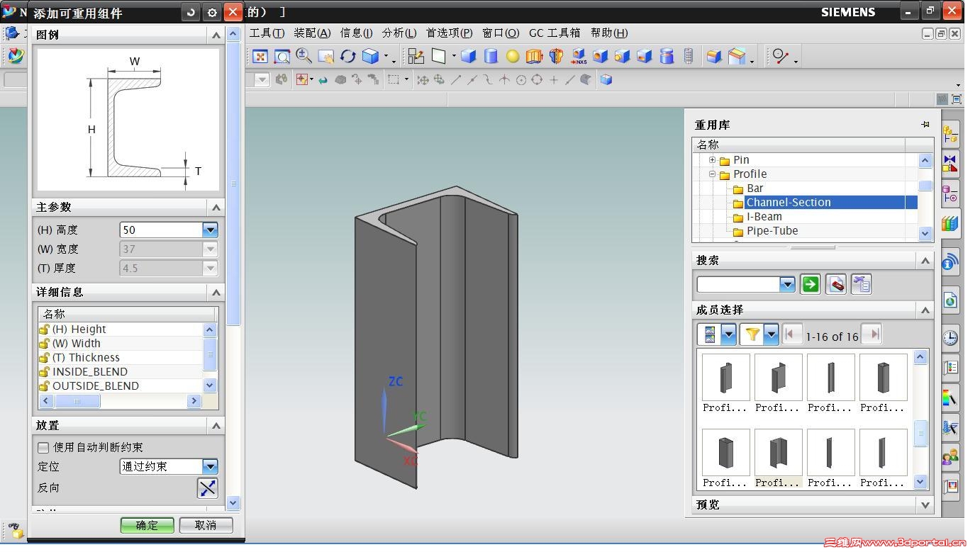Click the Cylinder primitive icon
Image resolution: width=980 pixels, height=552 pixels.
click(x=491, y=57)
